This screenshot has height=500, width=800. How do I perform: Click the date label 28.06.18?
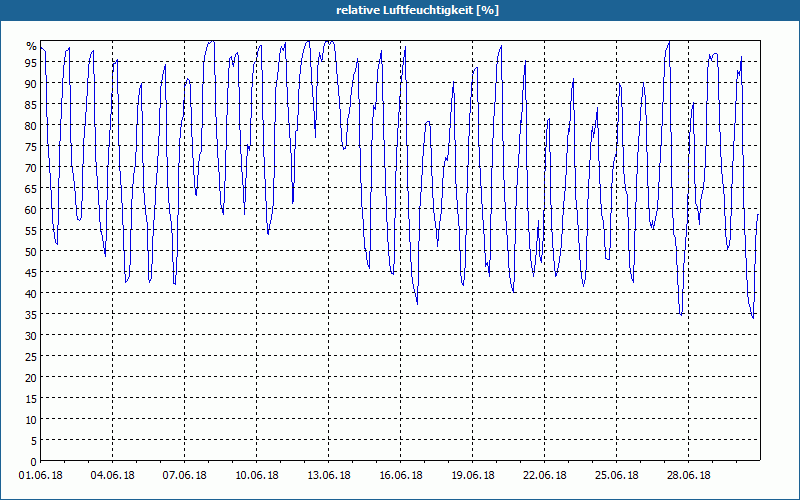point(688,475)
